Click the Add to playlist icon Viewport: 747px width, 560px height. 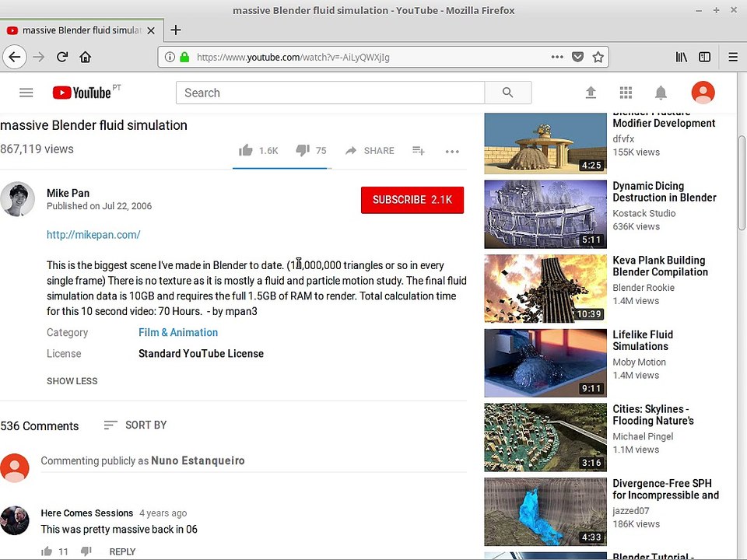(419, 150)
